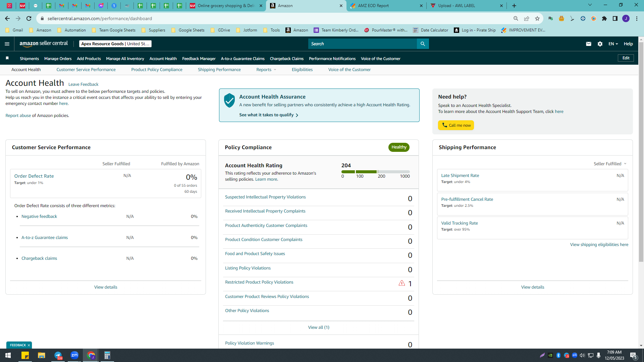The image size is (644, 362).
Task: Click the Edit button in the nav bar
Action: pos(626,58)
